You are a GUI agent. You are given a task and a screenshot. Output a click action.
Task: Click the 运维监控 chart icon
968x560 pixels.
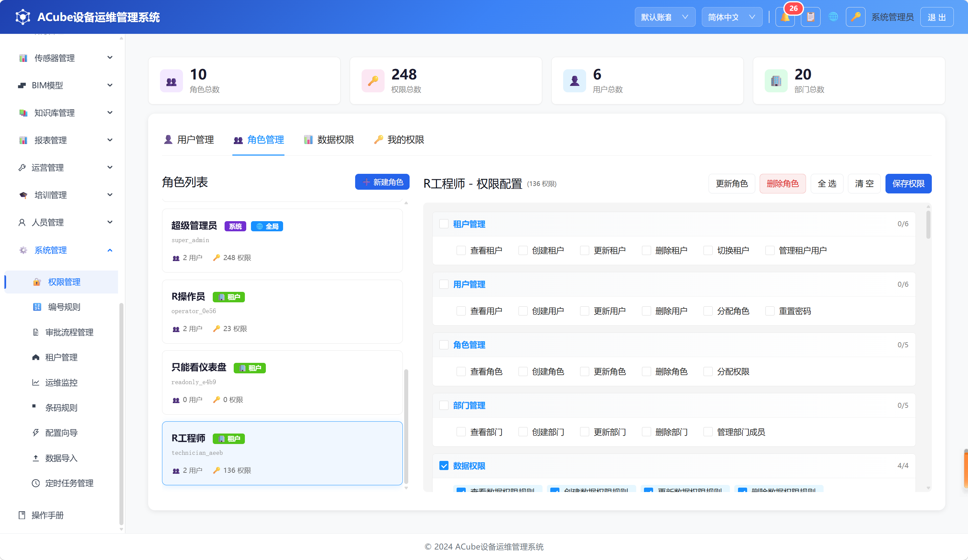click(x=36, y=382)
